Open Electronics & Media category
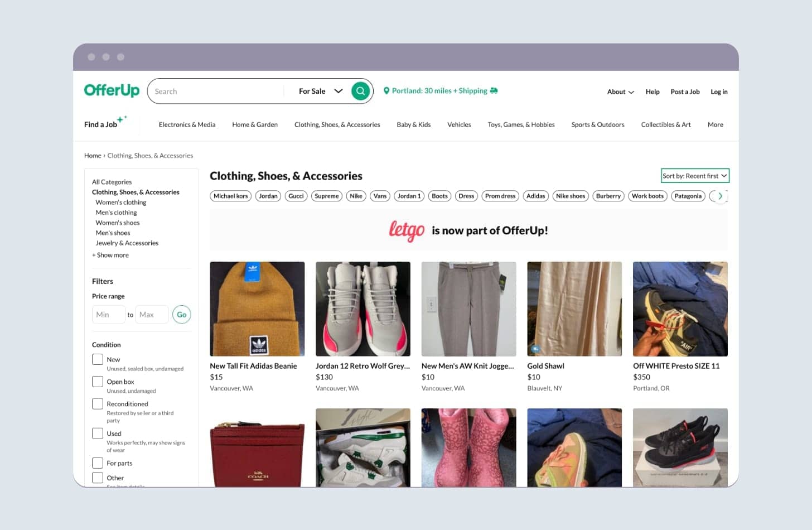This screenshot has height=530, width=812. click(x=187, y=124)
